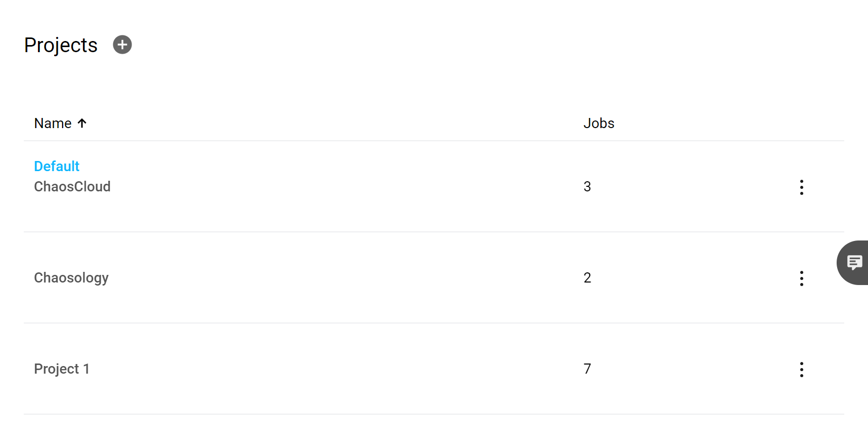Screen dimensions: 868x443
Task: Open the Project 1 row three-dot menu
Action: (x=801, y=369)
